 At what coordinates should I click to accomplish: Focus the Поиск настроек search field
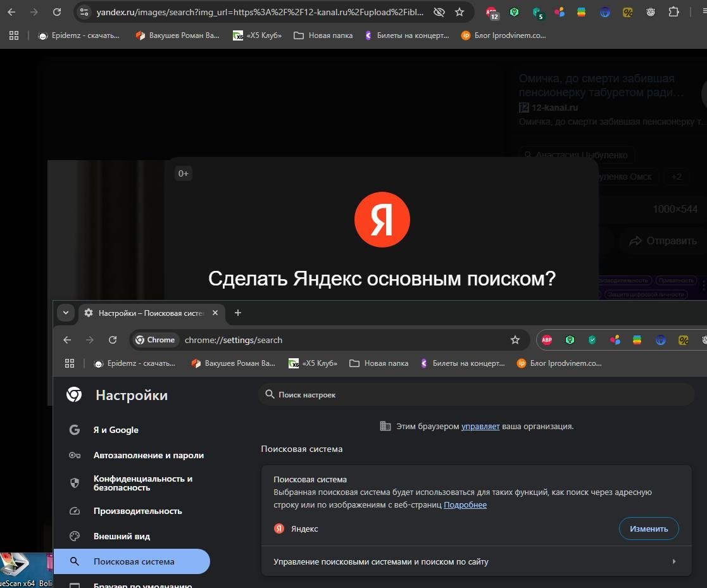pos(476,394)
